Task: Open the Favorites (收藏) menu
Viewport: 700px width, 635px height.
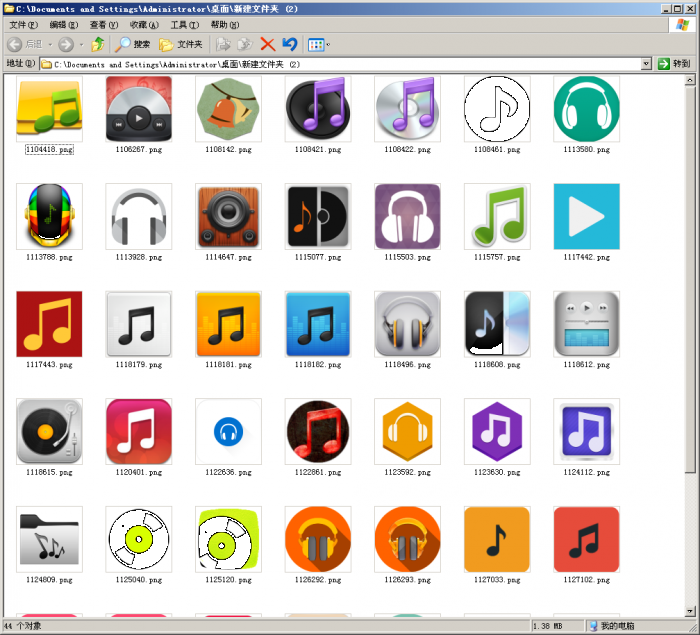Action: [144, 25]
